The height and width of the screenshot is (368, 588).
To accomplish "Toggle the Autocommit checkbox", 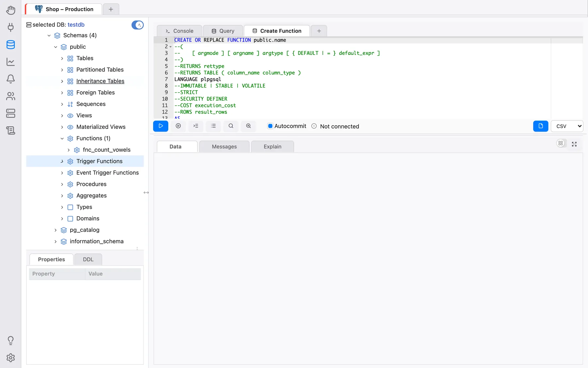I will coord(270,126).
